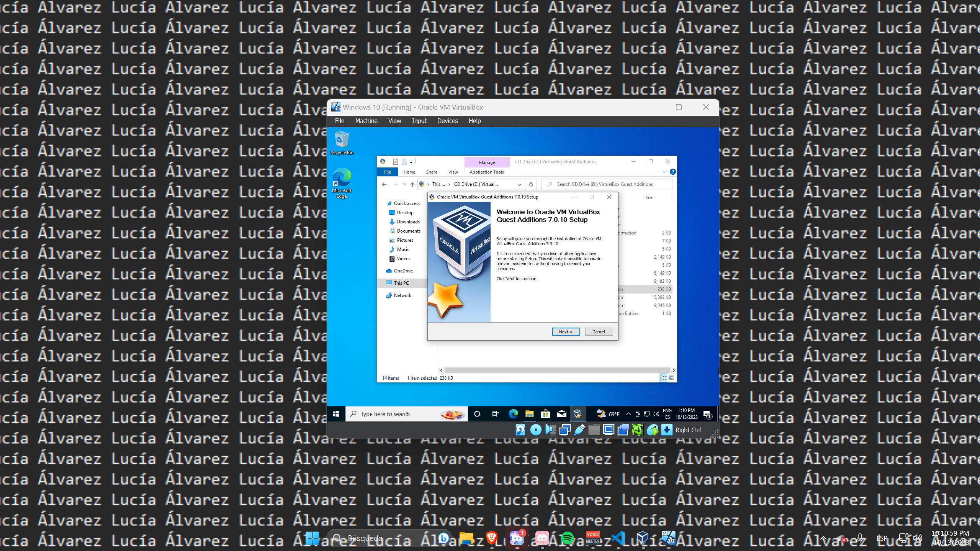Click the Properties icon in the Quick Access Toolbar

[395, 161]
